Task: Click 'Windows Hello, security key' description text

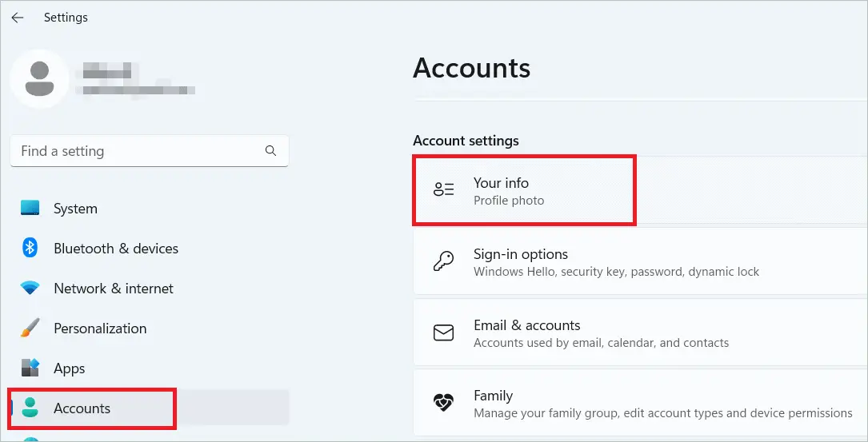Action: point(616,272)
